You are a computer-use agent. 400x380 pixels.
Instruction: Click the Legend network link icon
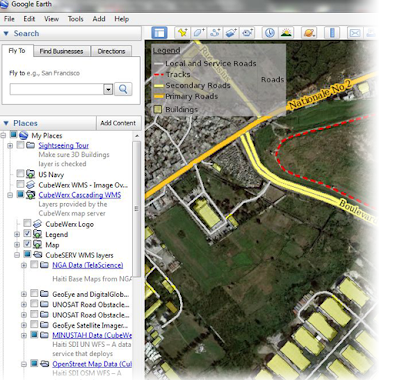click(37, 234)
